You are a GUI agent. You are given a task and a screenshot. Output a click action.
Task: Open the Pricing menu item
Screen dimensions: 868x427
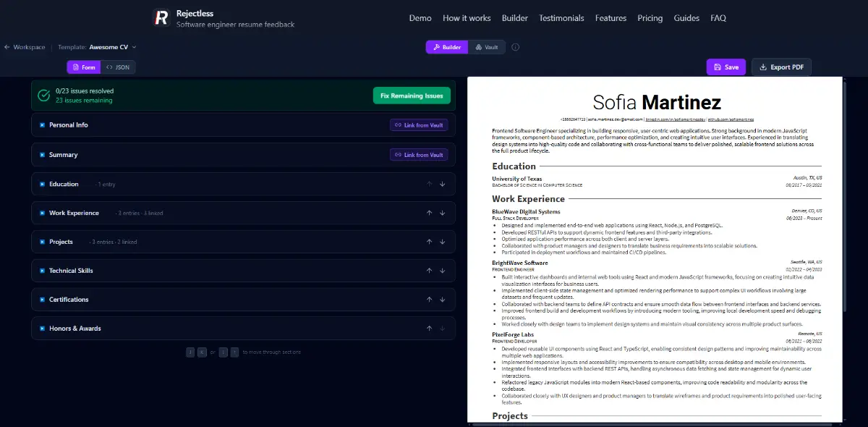pyautogui.click(x=650, y=18)
